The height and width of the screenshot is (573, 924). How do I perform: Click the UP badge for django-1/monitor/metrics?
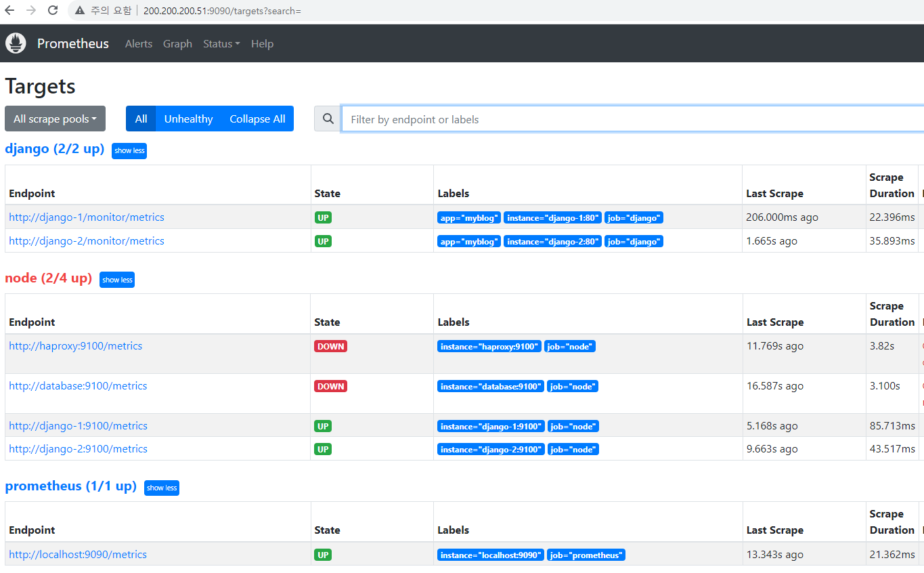click(323, 218)
